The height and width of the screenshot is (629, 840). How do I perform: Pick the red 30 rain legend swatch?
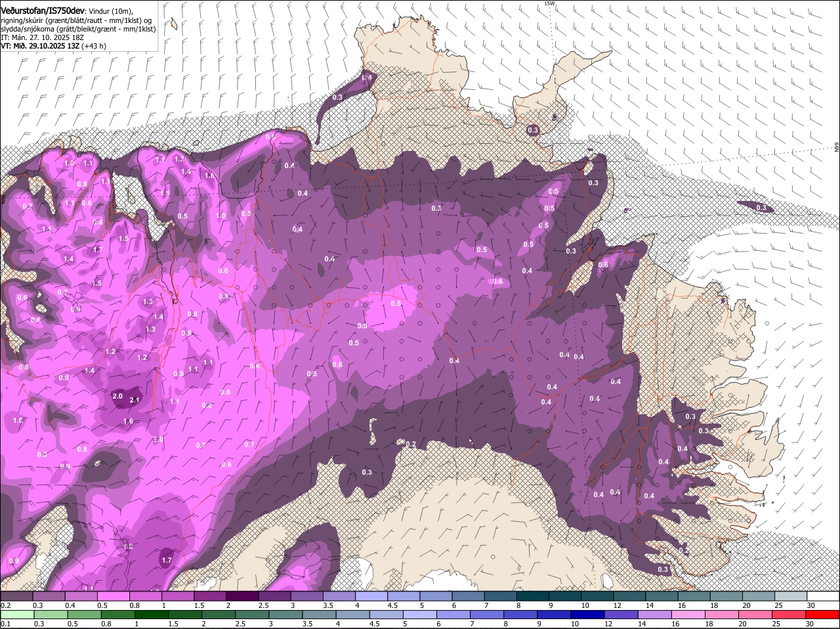823,615
